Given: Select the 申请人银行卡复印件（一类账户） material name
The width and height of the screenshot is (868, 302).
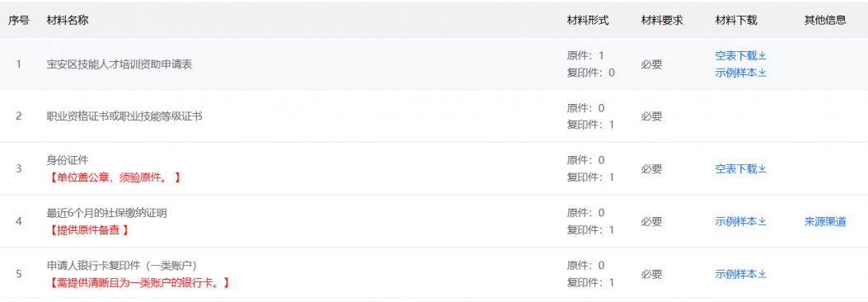Looking at the screenshot, I should 122,266.
